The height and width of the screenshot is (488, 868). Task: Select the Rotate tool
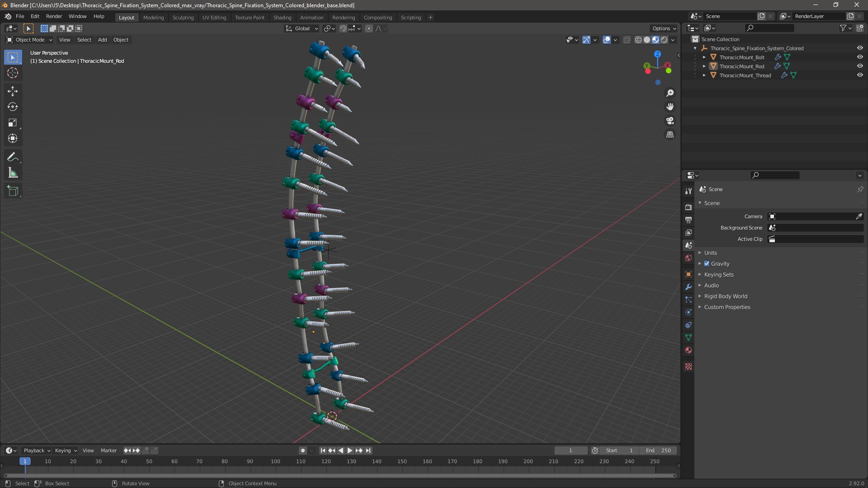pos(13,107)
